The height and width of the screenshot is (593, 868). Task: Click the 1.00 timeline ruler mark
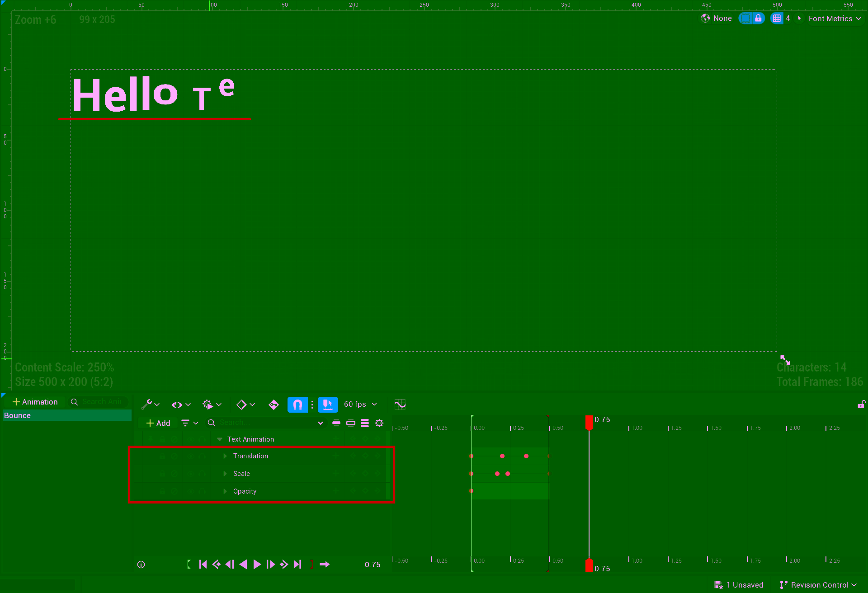pos(637,428)
